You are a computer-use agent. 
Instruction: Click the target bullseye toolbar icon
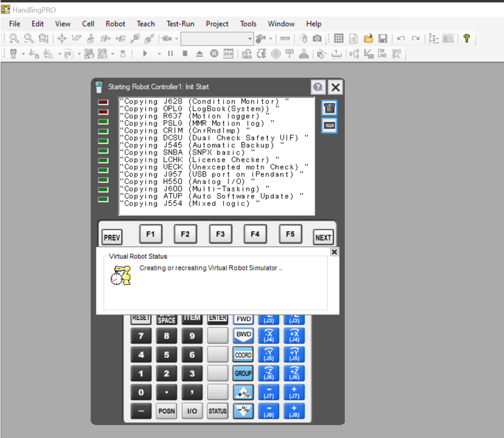point(276,53)
